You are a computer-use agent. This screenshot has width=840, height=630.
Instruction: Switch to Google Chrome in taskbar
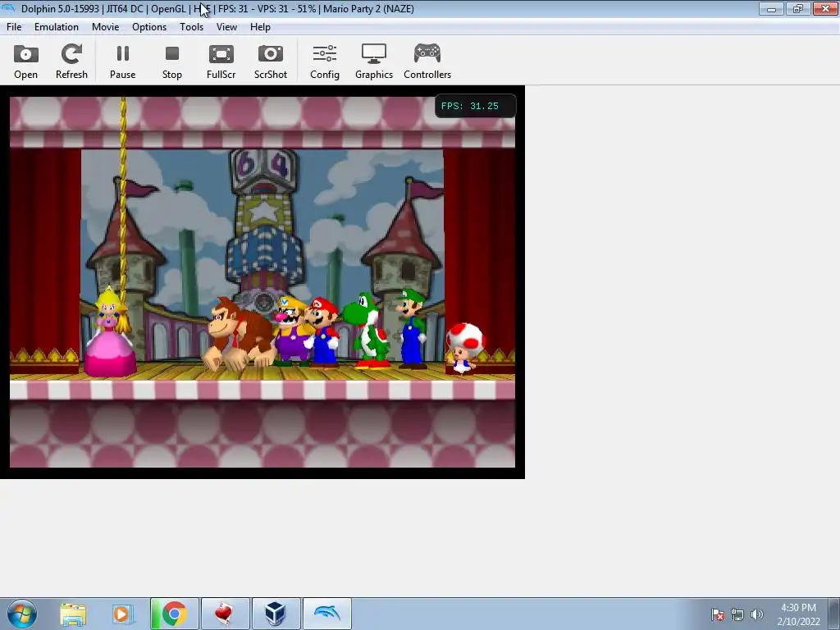(175, 614)
